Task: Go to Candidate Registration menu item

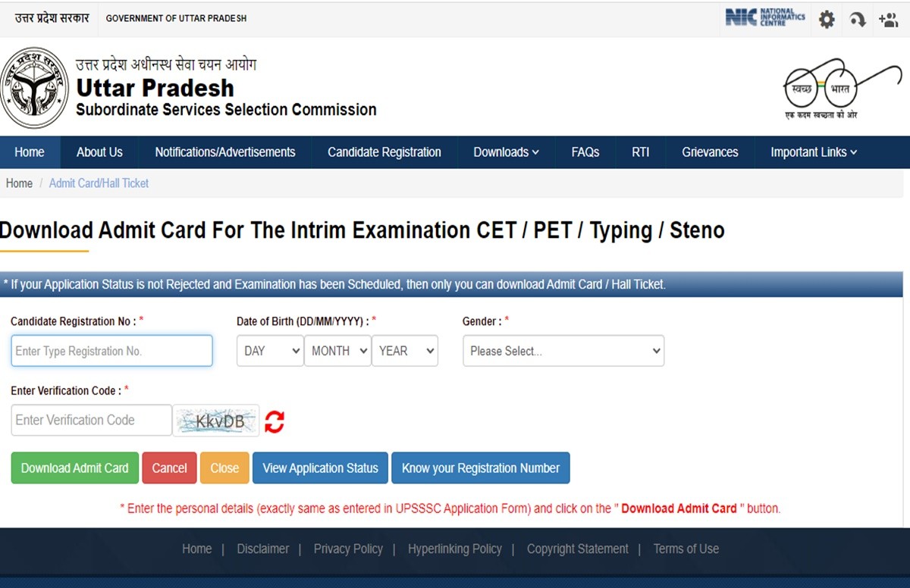Action: pyautogui.click(x=384, y=152)
